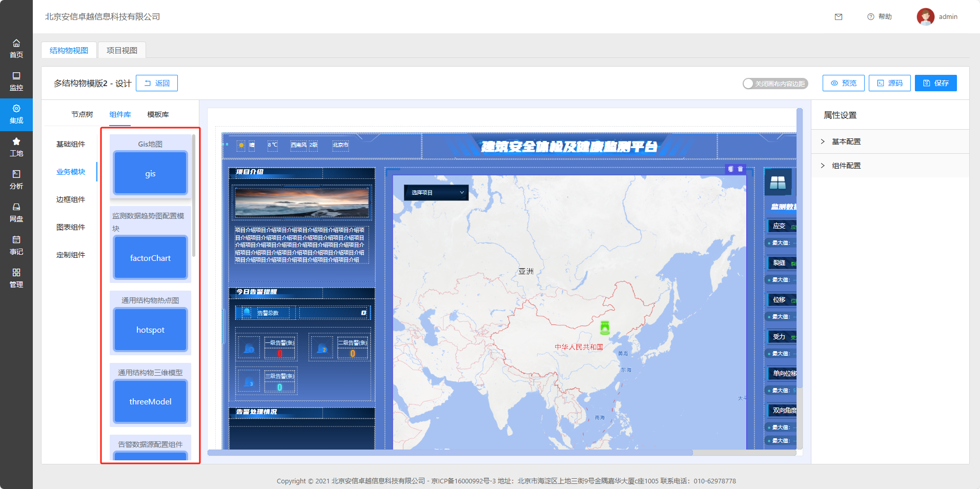
Task: Open the 选择项目 dropdown on the map
Action: [436, 193]
